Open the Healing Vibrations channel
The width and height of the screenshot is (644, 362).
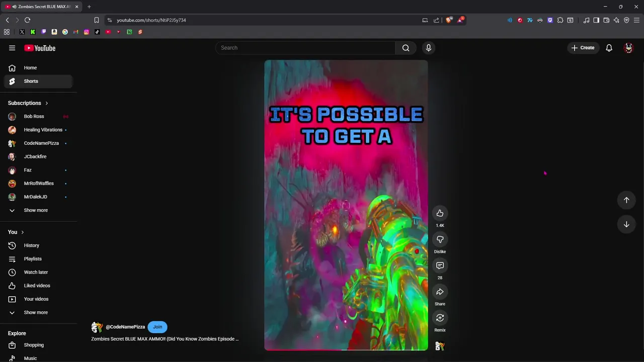click(38, 130)
